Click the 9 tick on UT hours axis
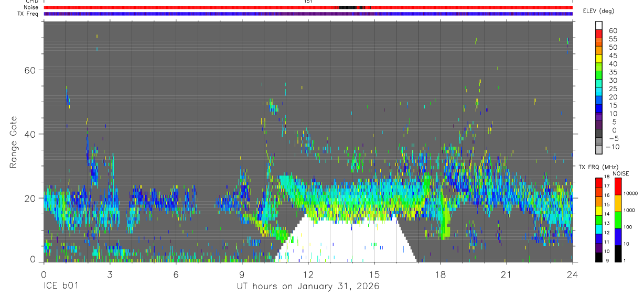This screenshot has width=644, height=297. pos(242,274)
